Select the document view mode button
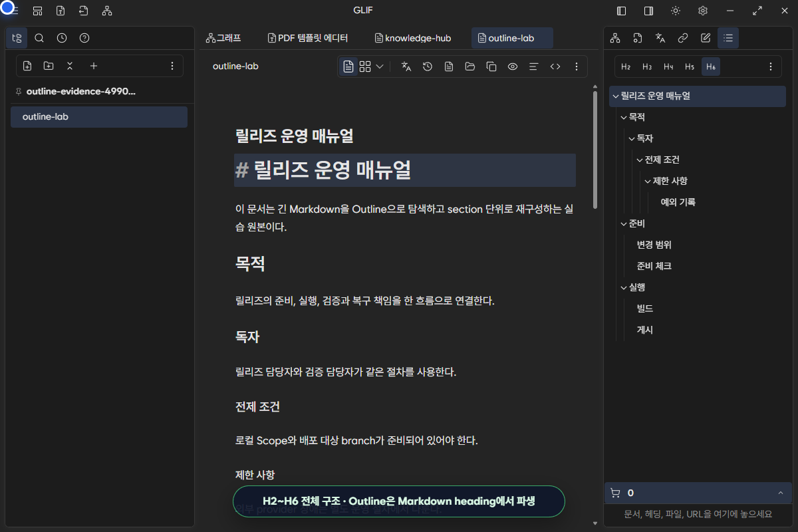 point(348,66)
